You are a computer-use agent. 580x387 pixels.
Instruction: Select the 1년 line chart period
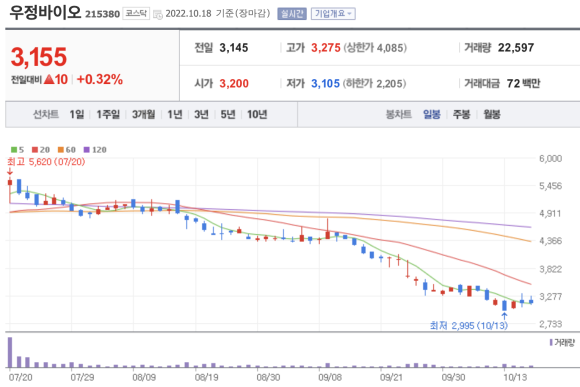coord(175,114)
